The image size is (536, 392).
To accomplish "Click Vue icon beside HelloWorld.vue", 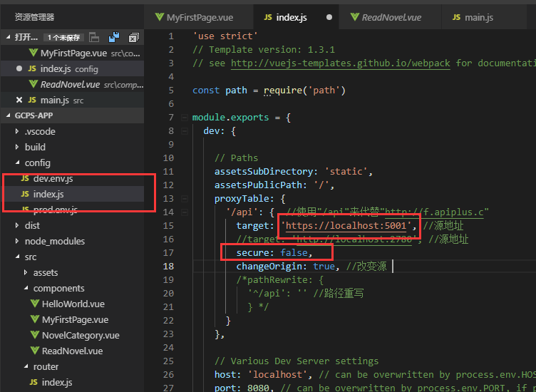I will (x=34, y=304).
